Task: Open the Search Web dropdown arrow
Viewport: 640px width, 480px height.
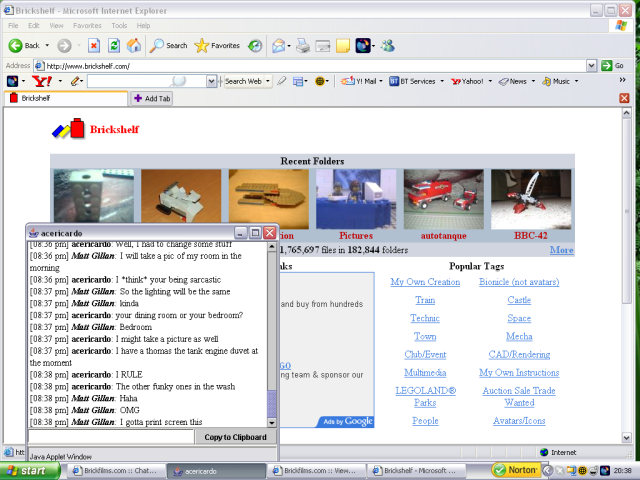Action: (x=268, y=81)
